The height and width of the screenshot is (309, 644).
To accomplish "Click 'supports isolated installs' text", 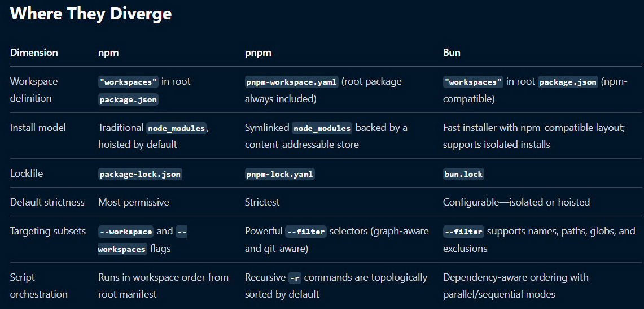I will 497,145.
